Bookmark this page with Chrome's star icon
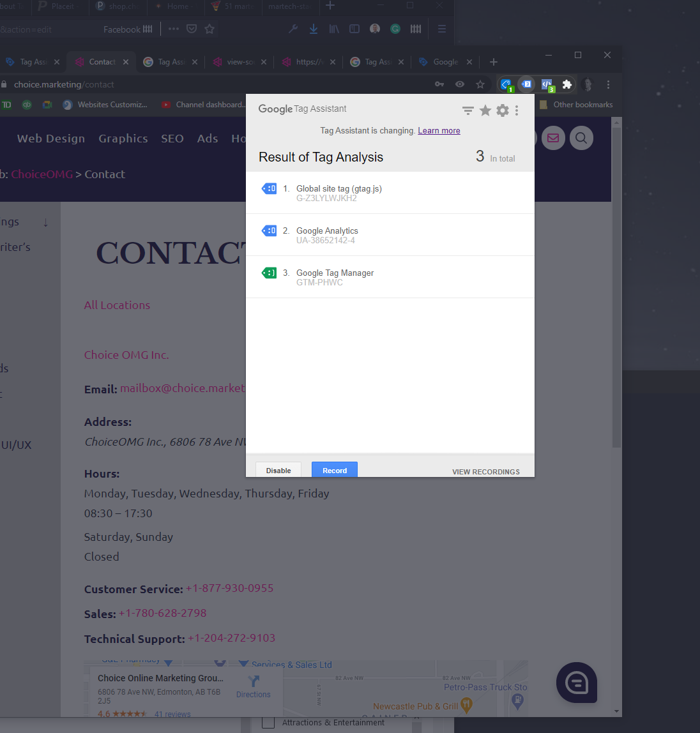This screenshot has width=700, height=733. click(x=480, y=84)
